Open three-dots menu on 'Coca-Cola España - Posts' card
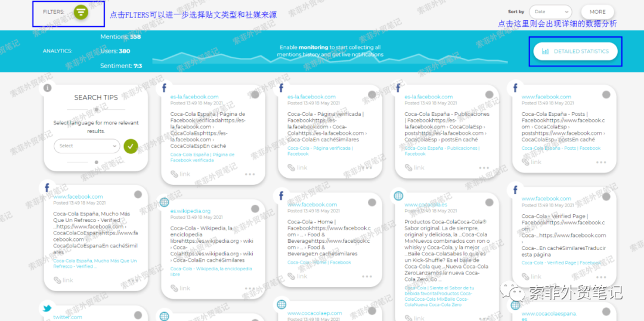Screen dimensions: 644x321 pyautogui.click(x=601, y=162)
